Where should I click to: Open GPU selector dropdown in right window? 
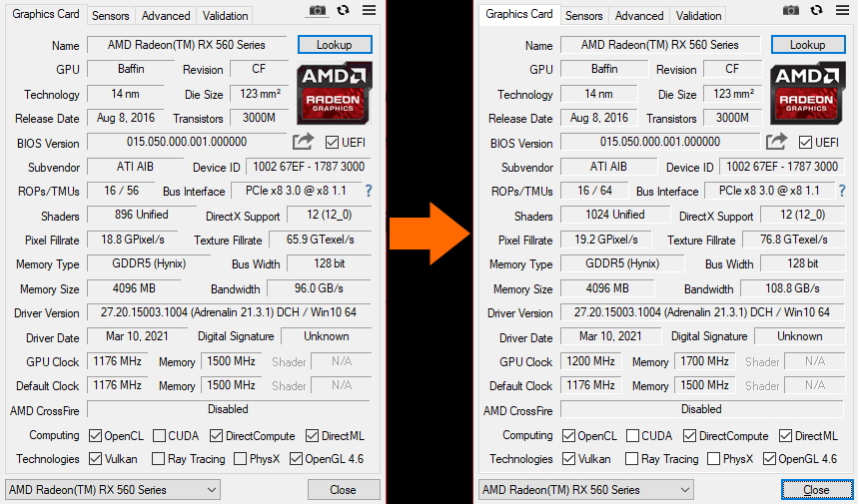pyautogui.click(x=586, y=490)
